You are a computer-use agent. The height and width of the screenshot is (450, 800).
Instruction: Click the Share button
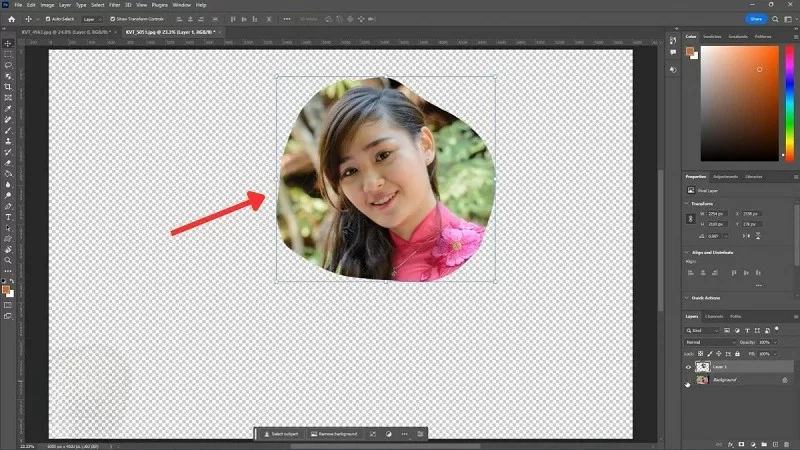click(x=758, y=18)
